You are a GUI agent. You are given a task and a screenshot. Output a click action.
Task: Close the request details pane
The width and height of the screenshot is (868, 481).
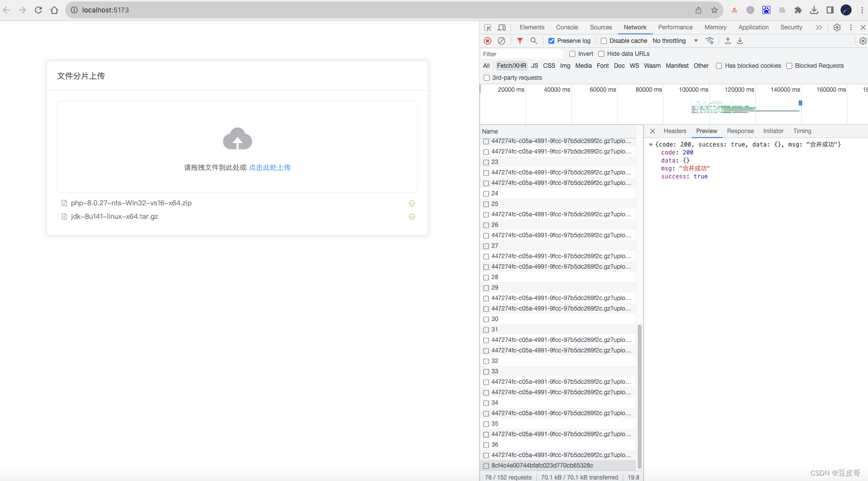[653, 131]
